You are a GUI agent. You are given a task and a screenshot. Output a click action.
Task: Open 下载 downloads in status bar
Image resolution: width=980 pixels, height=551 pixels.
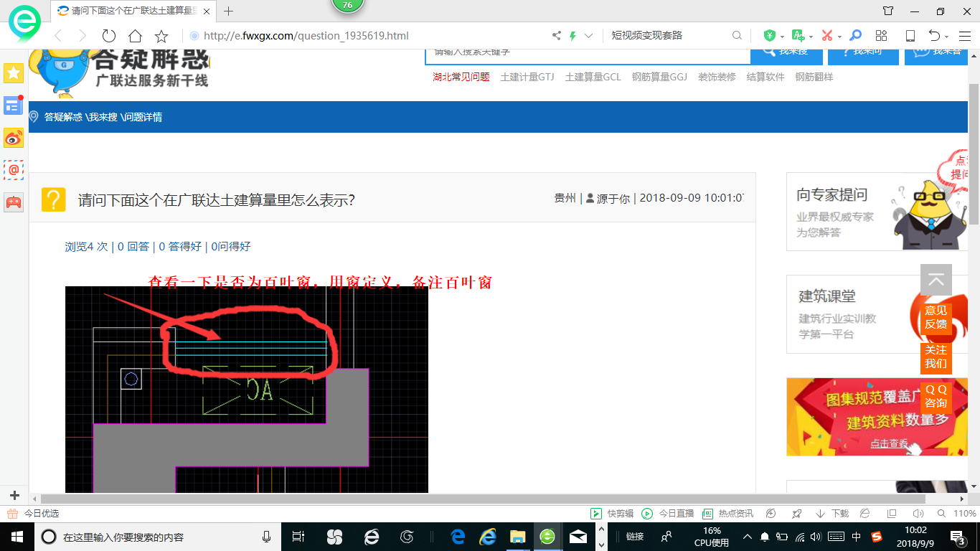(832, 514)
